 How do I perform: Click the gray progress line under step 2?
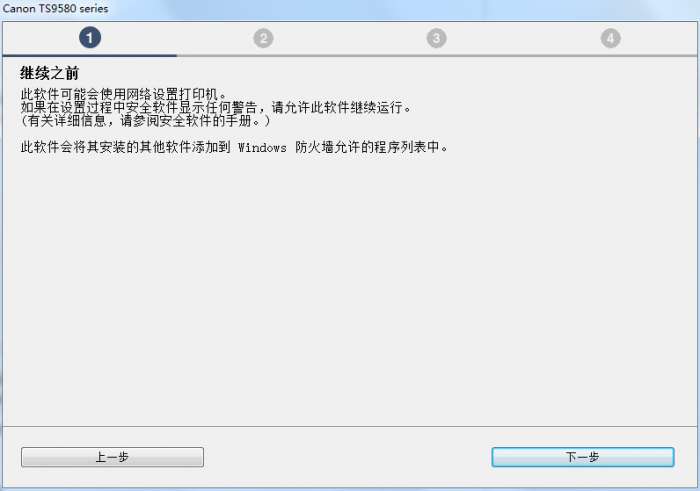point(263,55)
